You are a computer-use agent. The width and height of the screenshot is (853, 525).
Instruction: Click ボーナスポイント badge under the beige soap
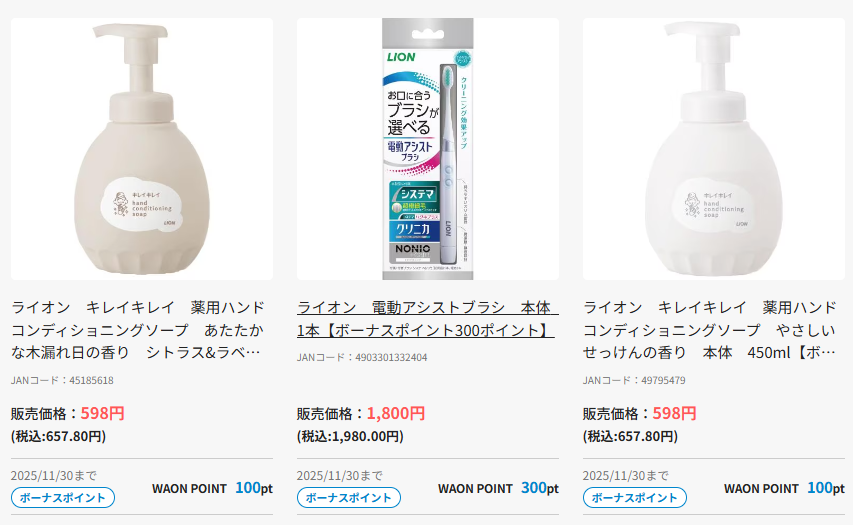[x=63, y=498]
